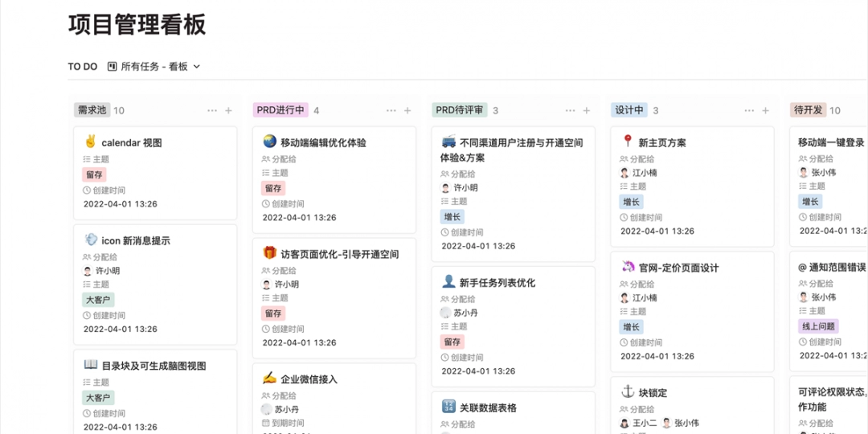Open the 官网-定价页面设计 card
The height and width of the screenshot is (434, 868).
point(678,268)
